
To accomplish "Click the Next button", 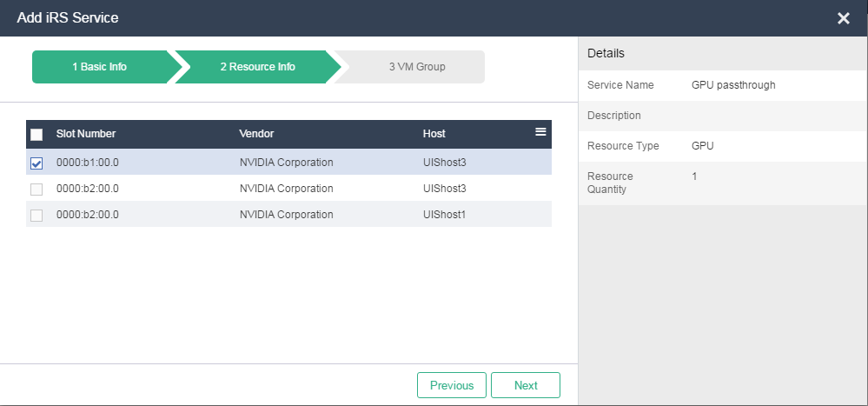I will pyautogui.click(x=526, y=385).
